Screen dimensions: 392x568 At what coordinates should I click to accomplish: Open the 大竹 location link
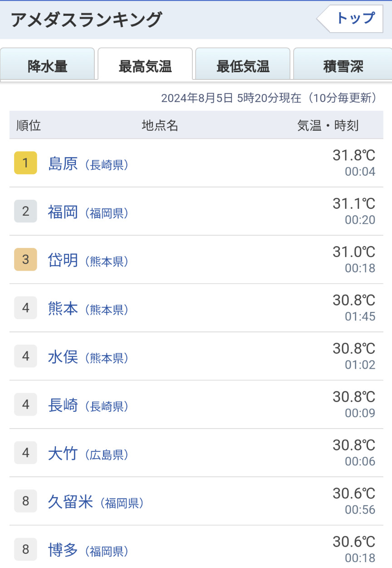63,454
